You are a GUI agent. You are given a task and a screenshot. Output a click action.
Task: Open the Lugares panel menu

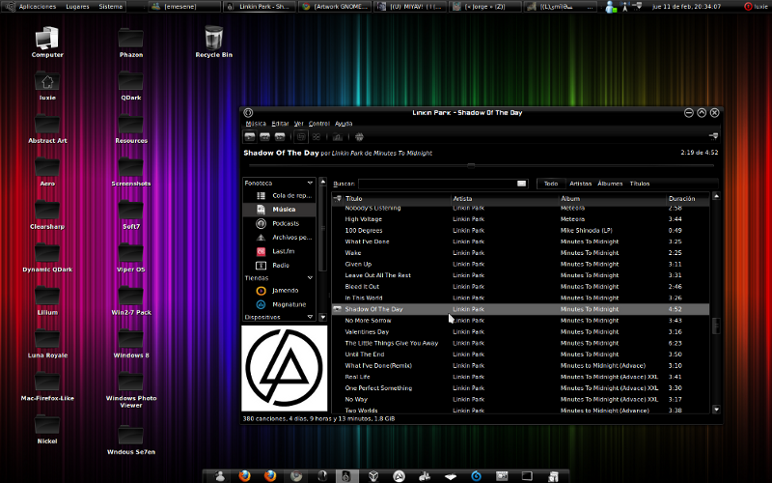77,6
